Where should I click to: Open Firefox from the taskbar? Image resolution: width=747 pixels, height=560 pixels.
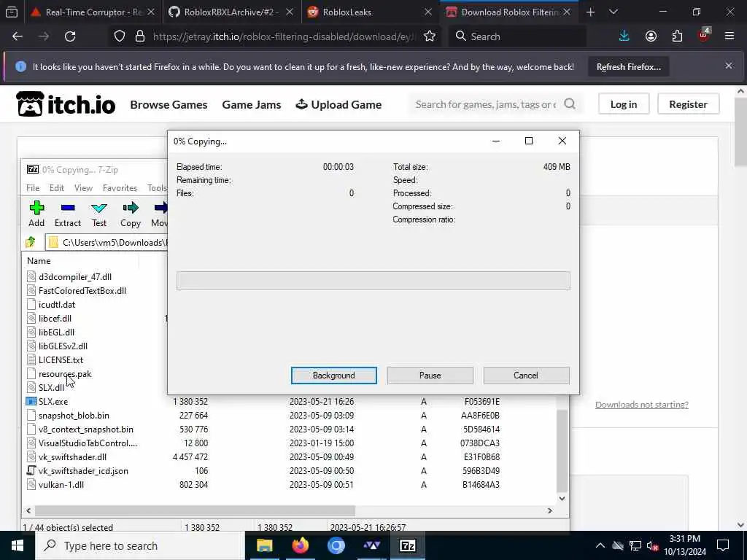[300, 545]
